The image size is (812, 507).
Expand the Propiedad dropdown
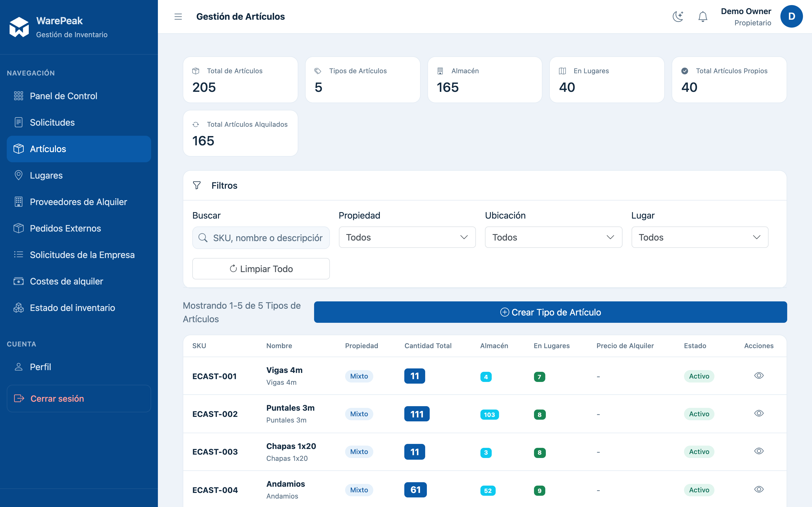[x=407, y=237]
